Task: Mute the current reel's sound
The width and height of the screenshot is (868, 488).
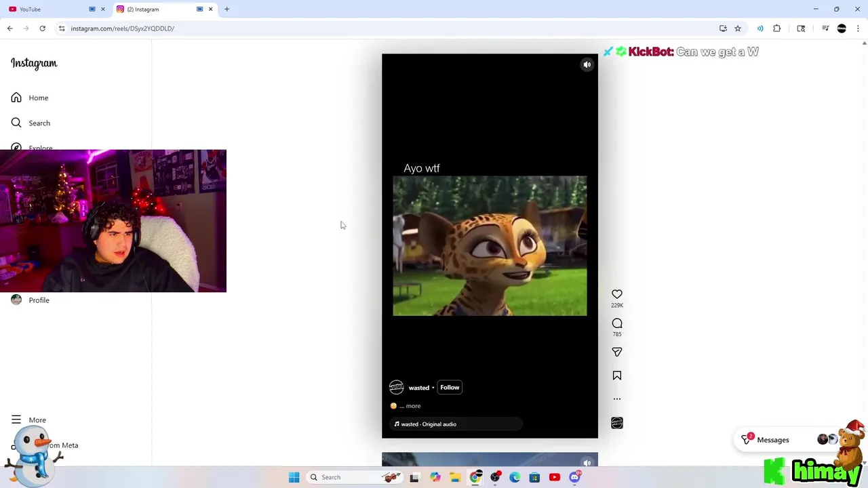Action: [x=587, y=64]
